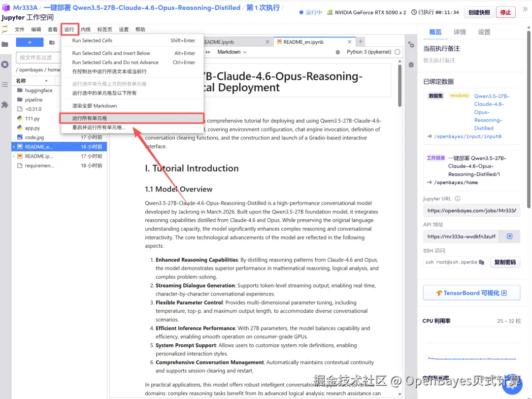The height and width of the screenshot is (399, 532).
Task: Click the new folder icon
Action: tap(52, 42)
